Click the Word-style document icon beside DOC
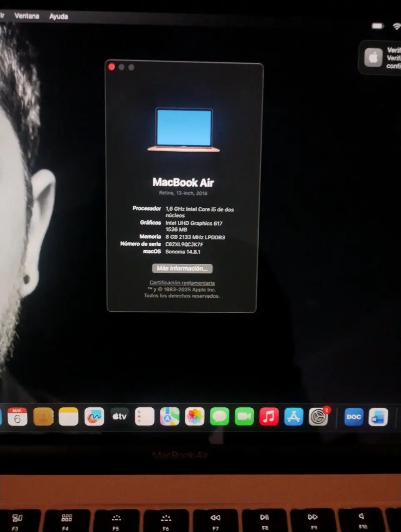Viewport: 401px width, 532px height. point(379,417)
